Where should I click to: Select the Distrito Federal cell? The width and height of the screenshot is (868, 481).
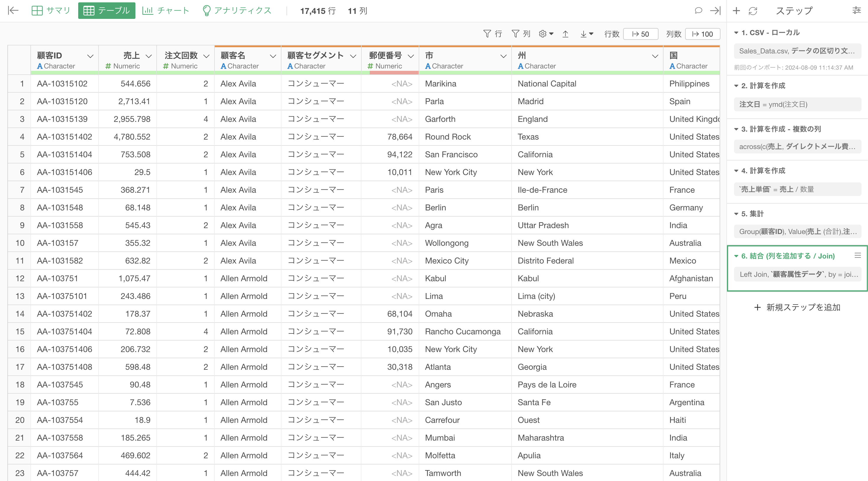[x=587, y=261]
